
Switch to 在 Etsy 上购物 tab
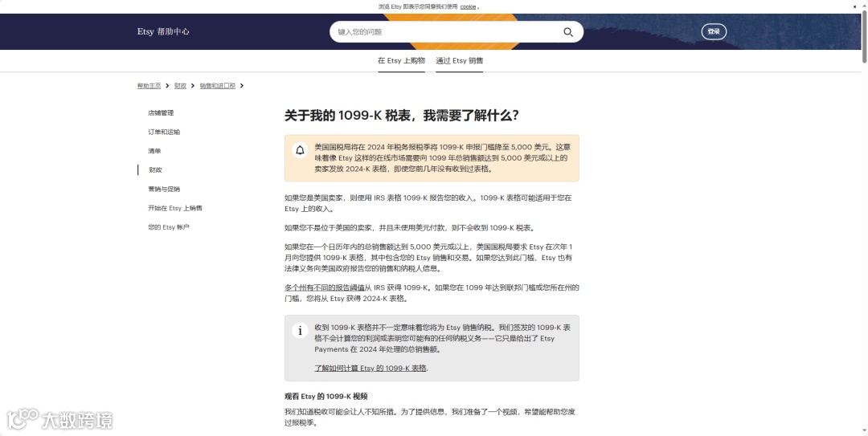coord(401,61)
